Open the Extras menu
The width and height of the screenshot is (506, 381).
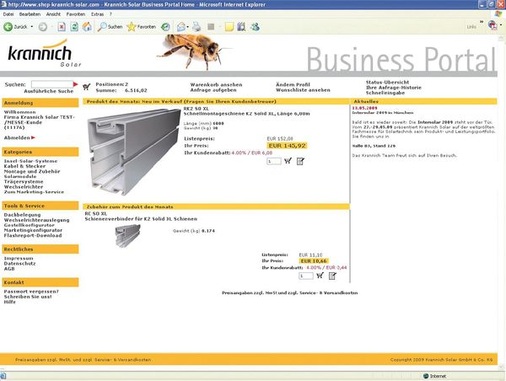coord(97,14)
